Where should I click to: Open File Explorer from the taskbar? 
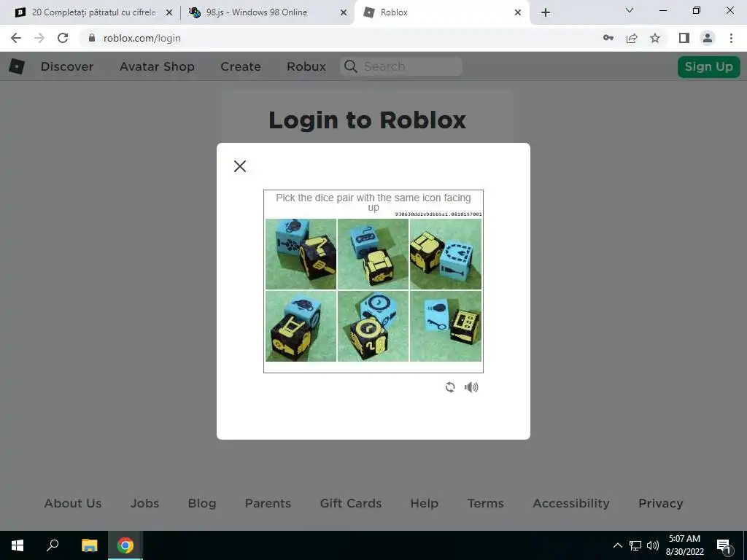[89, 545]
